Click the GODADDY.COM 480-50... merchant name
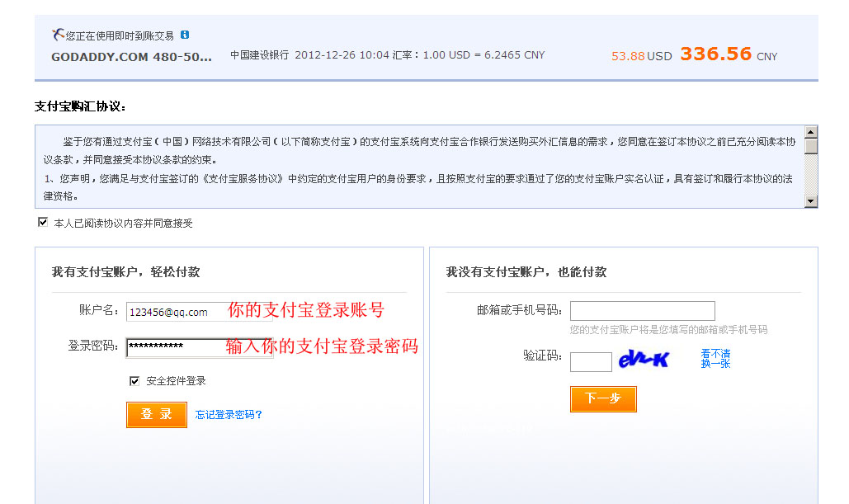The width and height of the screenshot is (849, 504). point(131,57)
